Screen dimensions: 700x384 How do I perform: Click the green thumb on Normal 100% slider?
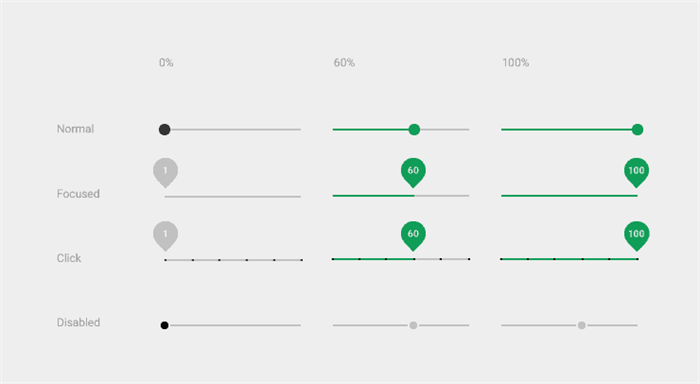[x=638, y=129]
